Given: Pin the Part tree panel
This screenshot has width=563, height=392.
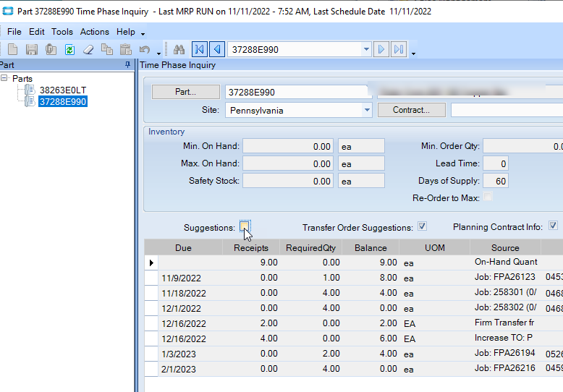Looking at the screenshot, I should [x=128, y=65].
